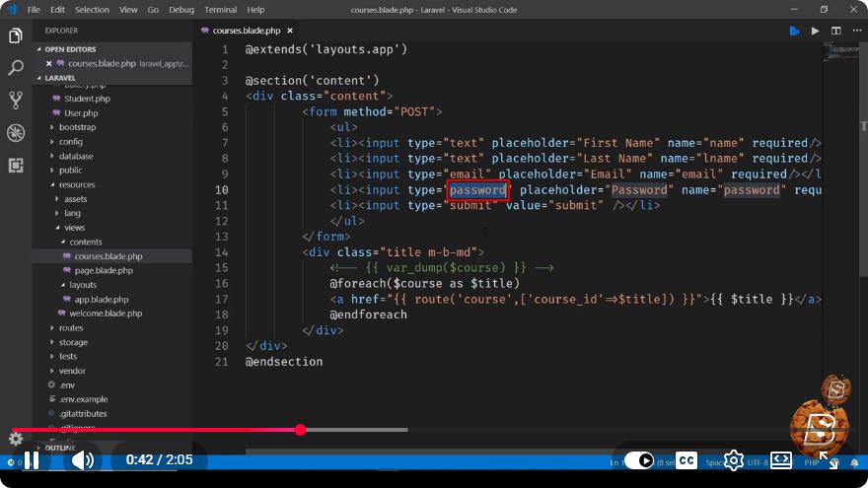The height and width of the screenshot is (488, 868).
Task: Select the courses.blade.php editor tab
Action: 247,31
